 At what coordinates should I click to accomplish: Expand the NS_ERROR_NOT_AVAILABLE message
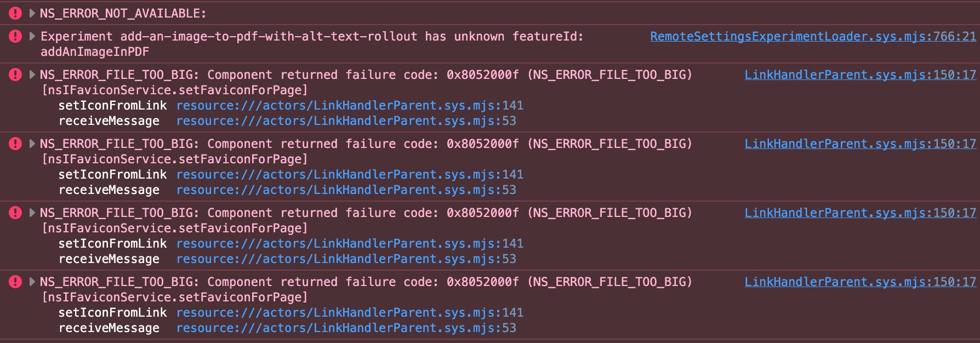point(32,13)
